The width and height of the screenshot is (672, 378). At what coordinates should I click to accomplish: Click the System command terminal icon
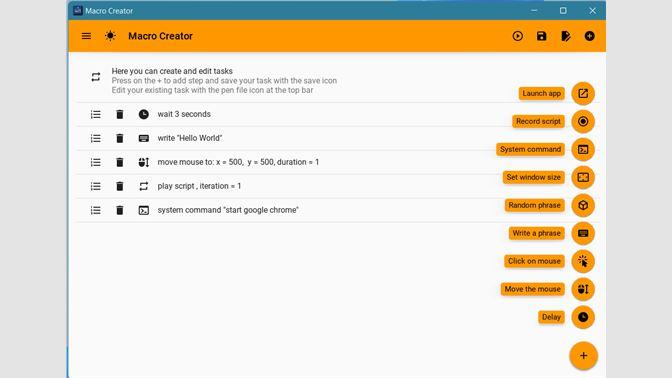pyautogui.click(x=583, y=150)
